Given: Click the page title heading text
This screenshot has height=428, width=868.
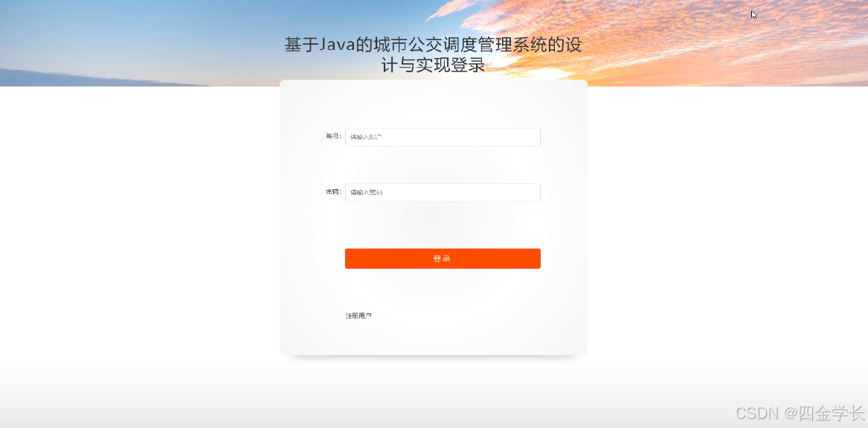Looking at the screenshot, I should click(434, 55).
